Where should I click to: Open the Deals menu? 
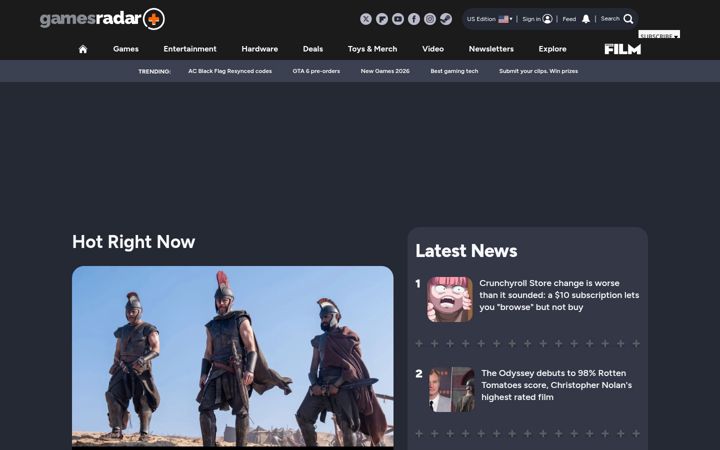(313, 49)
